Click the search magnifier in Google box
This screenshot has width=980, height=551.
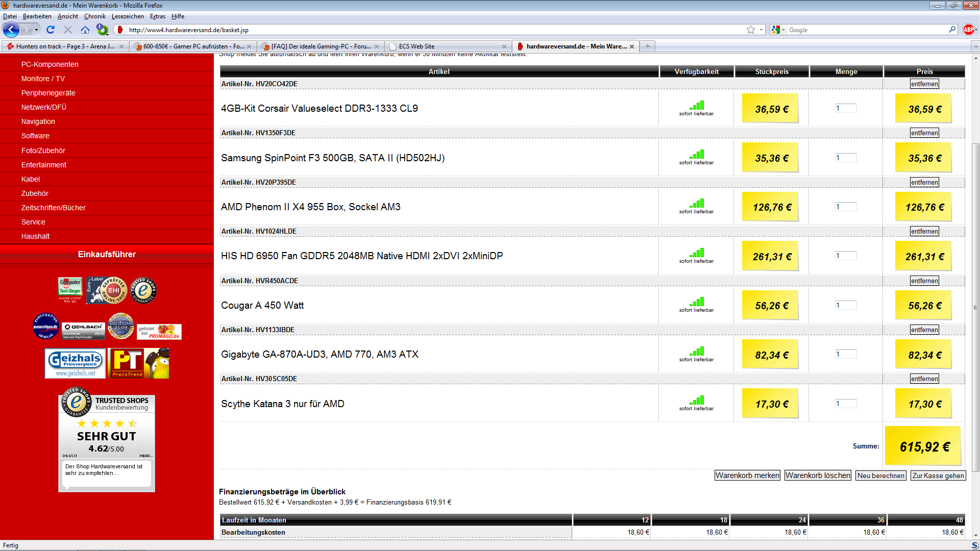[x=952, y=30]
